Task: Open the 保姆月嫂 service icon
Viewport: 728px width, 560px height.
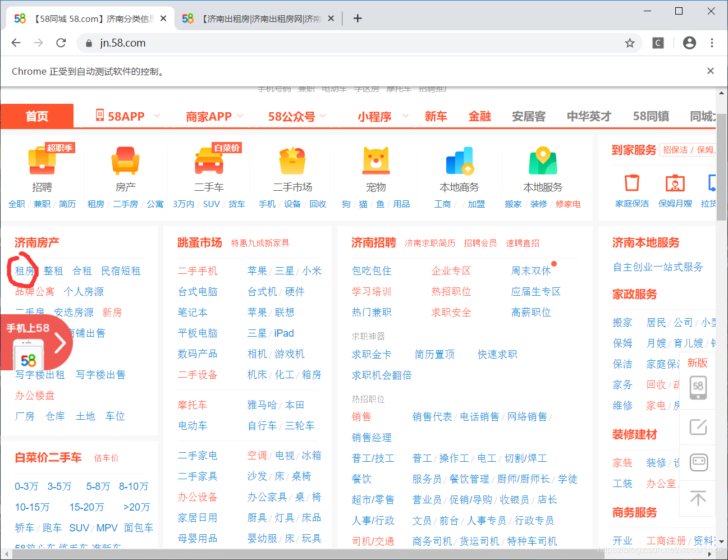Action: coord(675,183)
